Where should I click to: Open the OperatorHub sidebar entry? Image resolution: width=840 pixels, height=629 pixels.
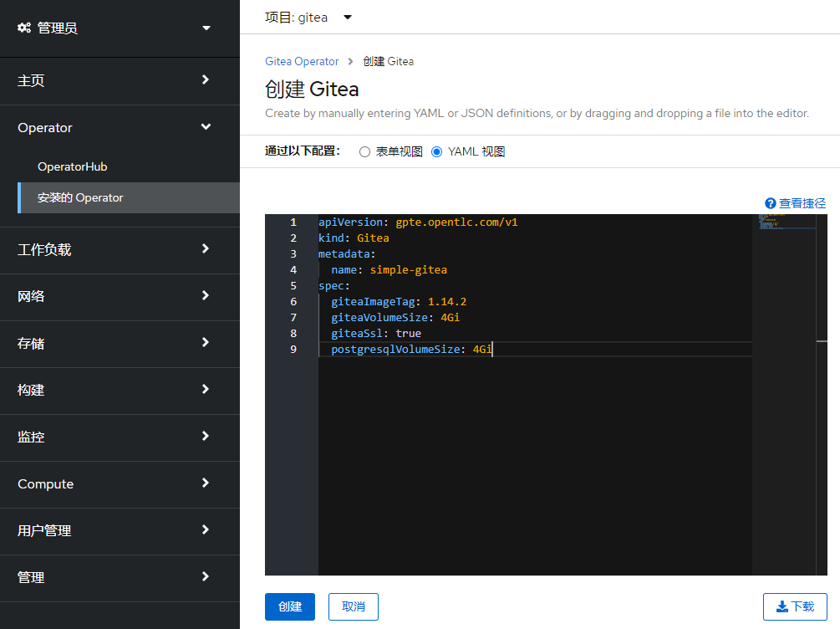click(x=72, y=166)
